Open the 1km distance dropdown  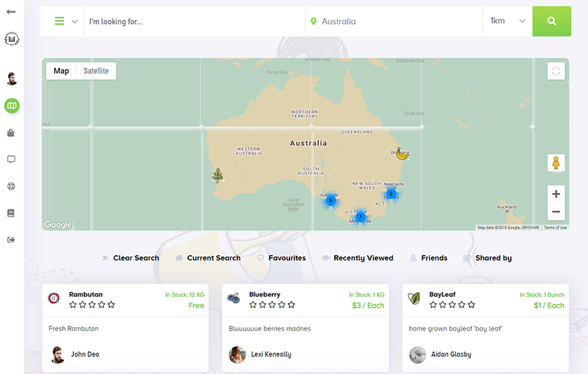tap(507, 21)
